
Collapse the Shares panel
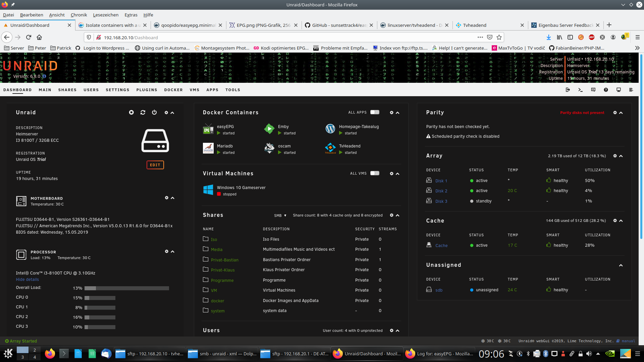pyautogui.click(x=397, y=215)
